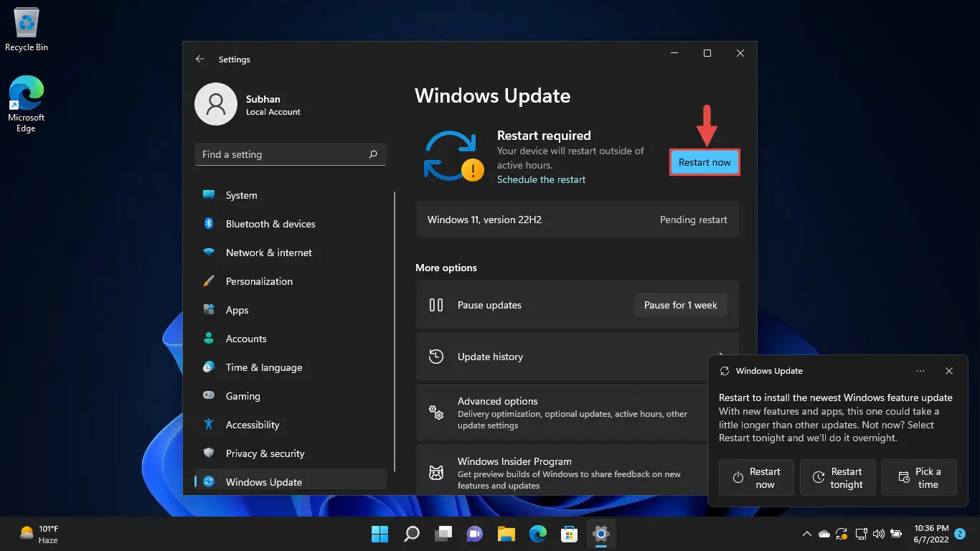Click the Advanced options gears icon

[436, 413]
